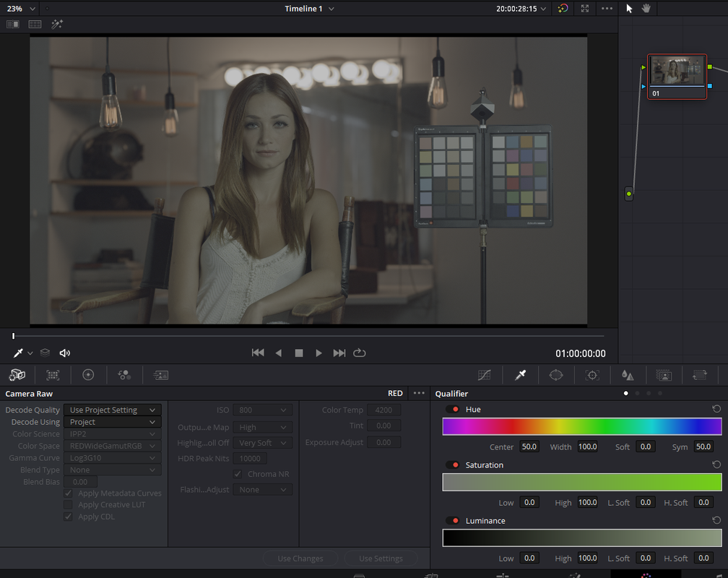The image size is (728, 578).
Task: Open the viewer eyedropper options chevron
Action: [x=30, y=353]
